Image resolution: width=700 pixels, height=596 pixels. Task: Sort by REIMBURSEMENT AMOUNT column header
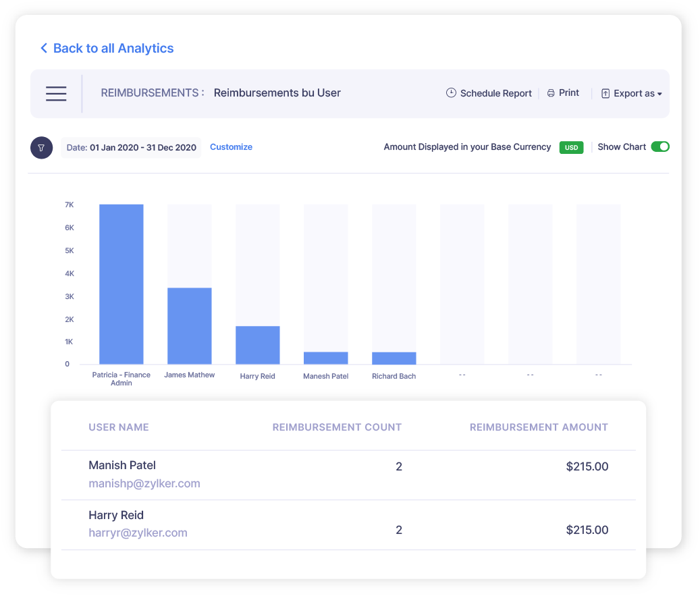click(539, 427)
